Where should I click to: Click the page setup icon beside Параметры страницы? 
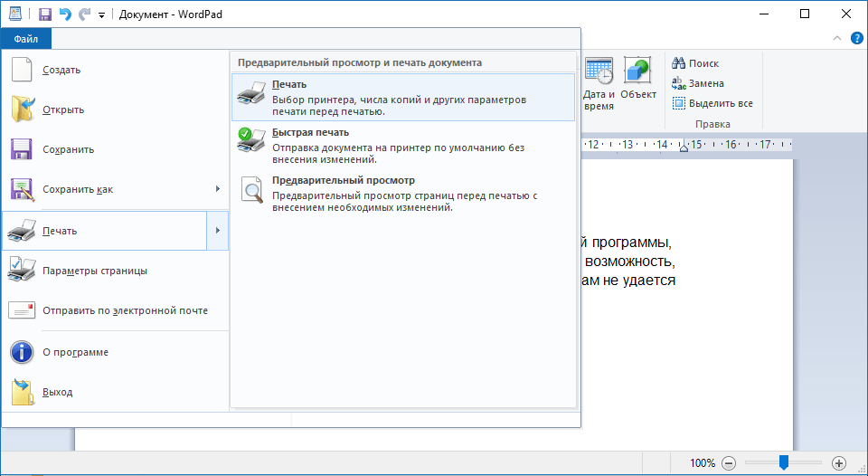[22, 270]
